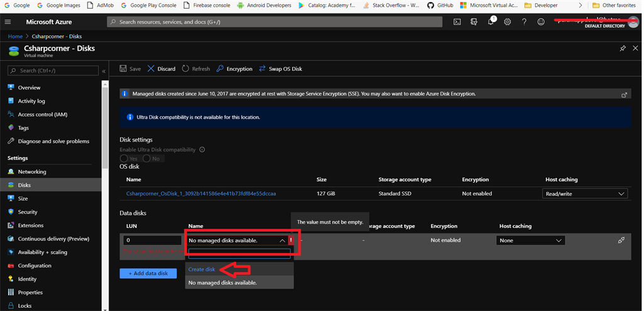The image size is (644, 311).
Task: Expand the bookmarks overflow chevron
Action: pyautogui.click(x=580, y=5)
